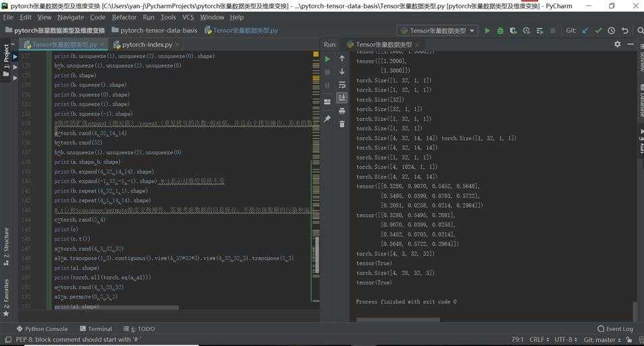The image size is (644, 346).
Task: Update project via the Git blue arrow
Action: tap(585, 30)
